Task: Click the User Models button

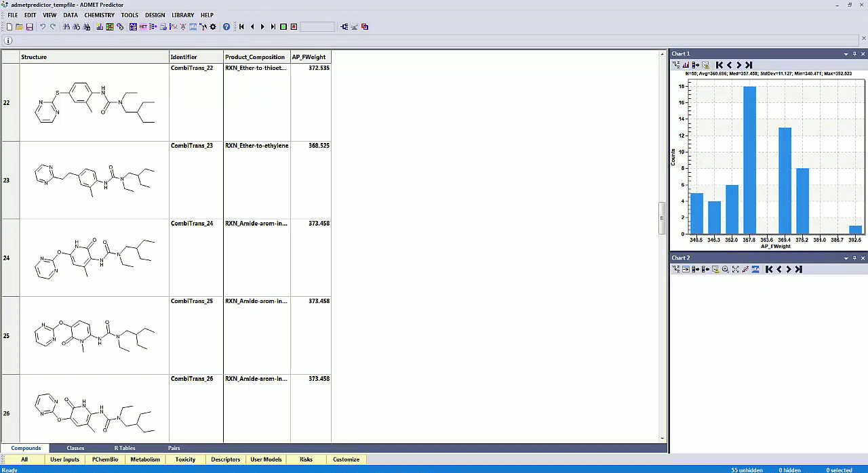Action: (x=266, y=459)
